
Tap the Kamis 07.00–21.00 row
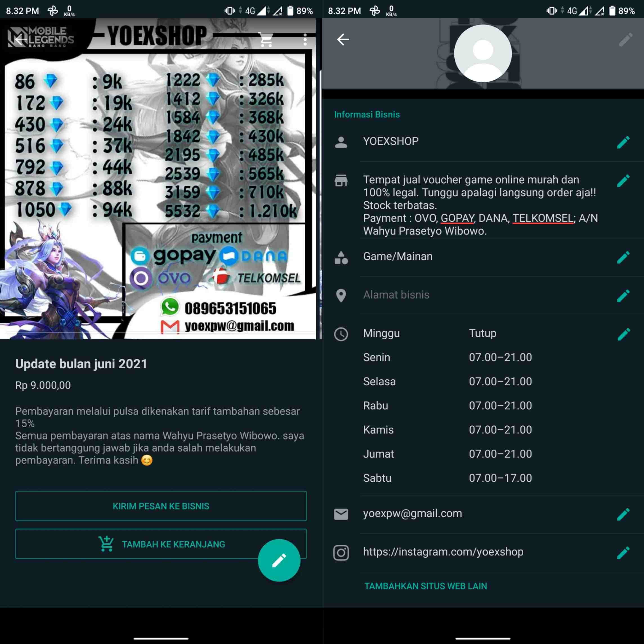pyautogui.click(x=447, y=429)
